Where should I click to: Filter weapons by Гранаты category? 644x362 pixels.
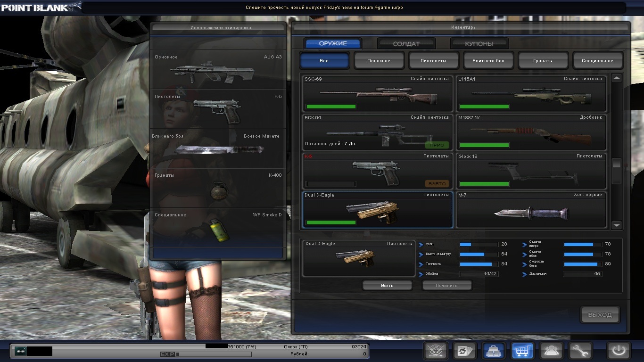pos(543,61)
